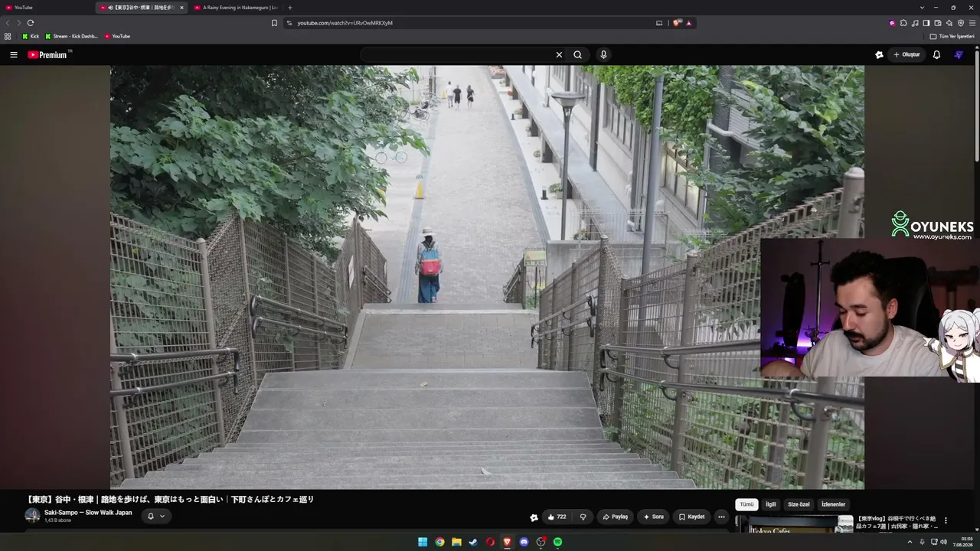Reload the current page
Screen dimensions: 980x551
point(31,23)
